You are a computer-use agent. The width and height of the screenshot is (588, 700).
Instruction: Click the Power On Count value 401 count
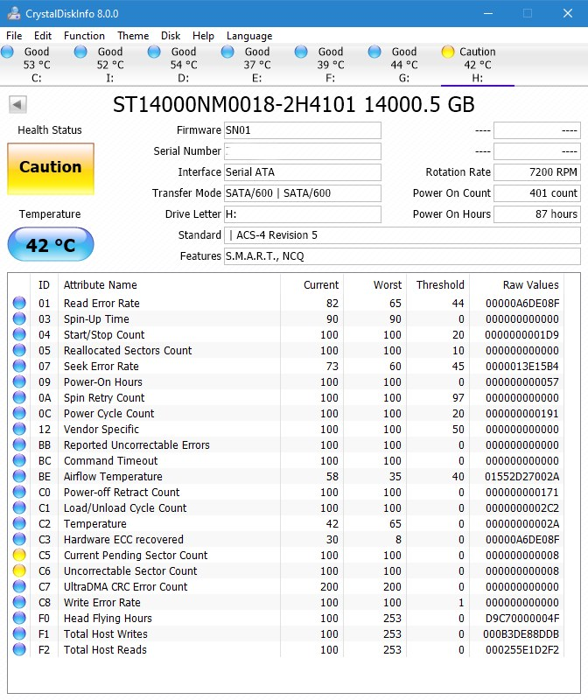click(x=537, y=193)
